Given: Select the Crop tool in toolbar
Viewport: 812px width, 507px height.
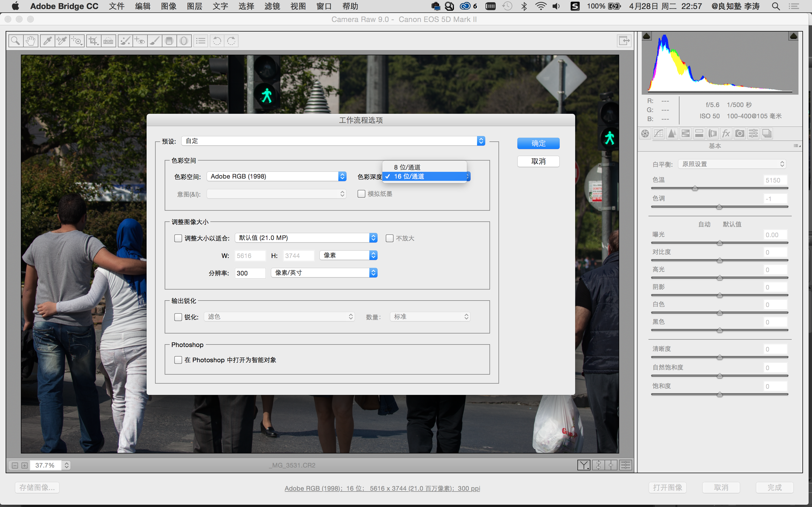Looking at the screenshot, I should [x=93, y=41].
